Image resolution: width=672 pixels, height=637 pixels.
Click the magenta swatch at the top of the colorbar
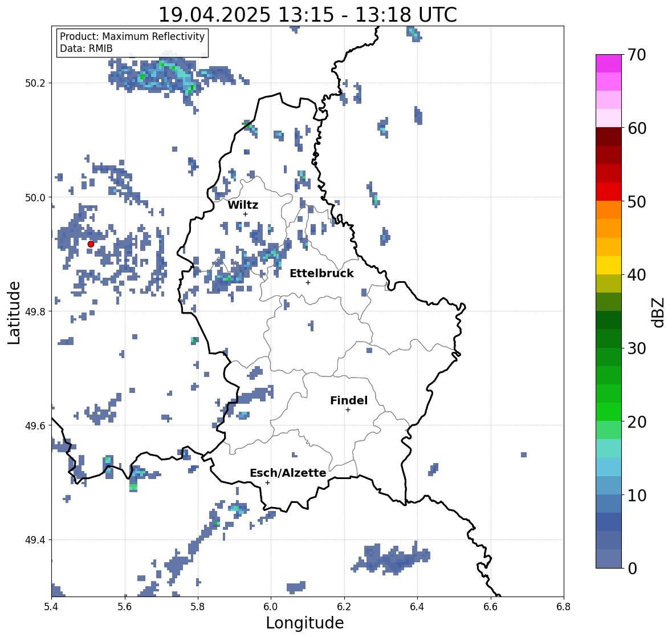coord(609,63)
